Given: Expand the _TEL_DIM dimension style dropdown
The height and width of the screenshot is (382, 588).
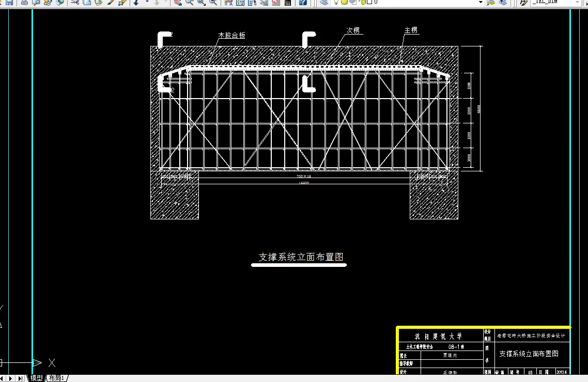Looking at the screenshot, I should pos(577,2).
